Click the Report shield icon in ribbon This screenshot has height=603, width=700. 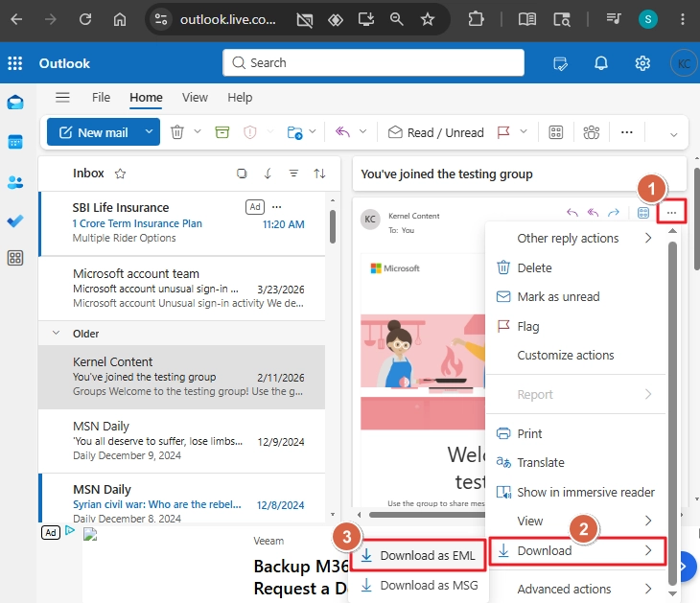pyautogui.click(x=250, y=132)
